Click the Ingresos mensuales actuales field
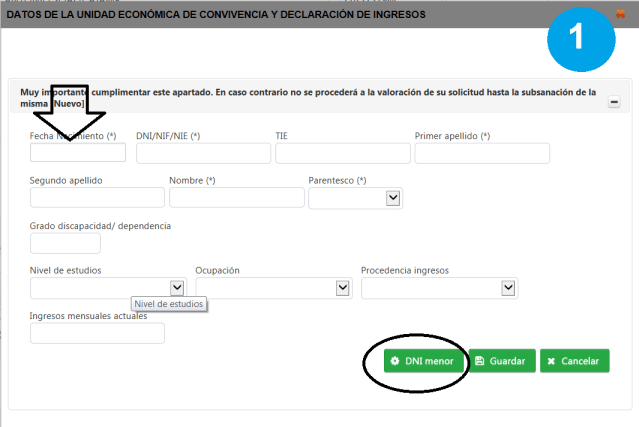Viewport: 639px width, 427px height. click(97, 333)
